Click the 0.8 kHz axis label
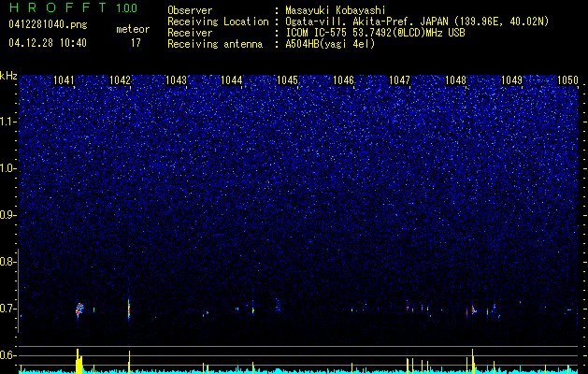 click(7, 262)
